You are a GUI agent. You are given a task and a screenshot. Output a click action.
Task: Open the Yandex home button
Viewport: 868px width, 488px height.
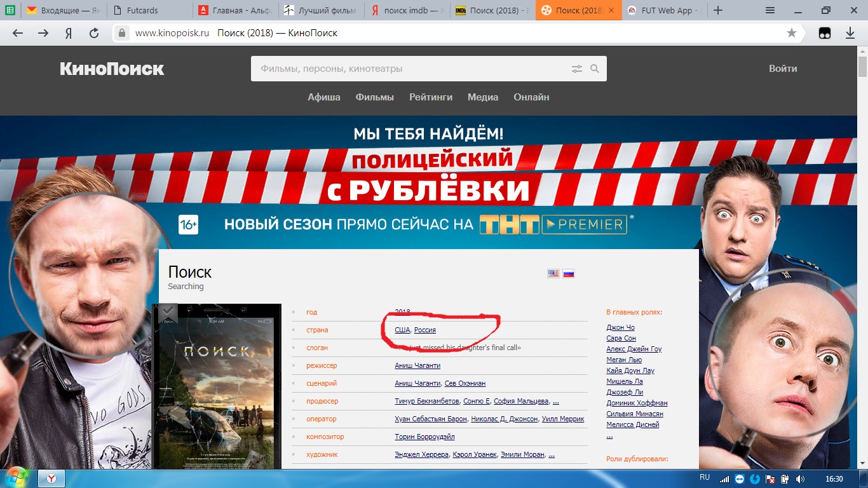pos(69,33)
